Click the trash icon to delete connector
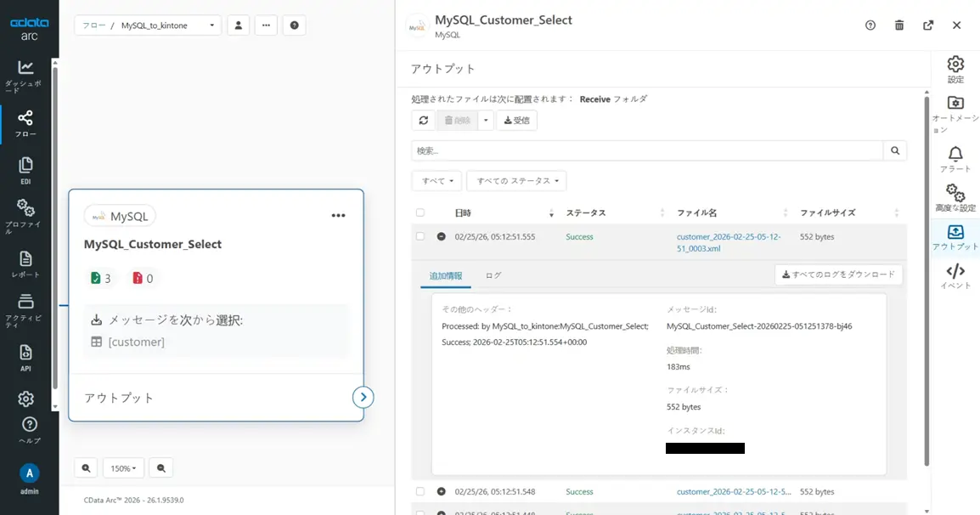The image size is (980, 515). (899, 25)
